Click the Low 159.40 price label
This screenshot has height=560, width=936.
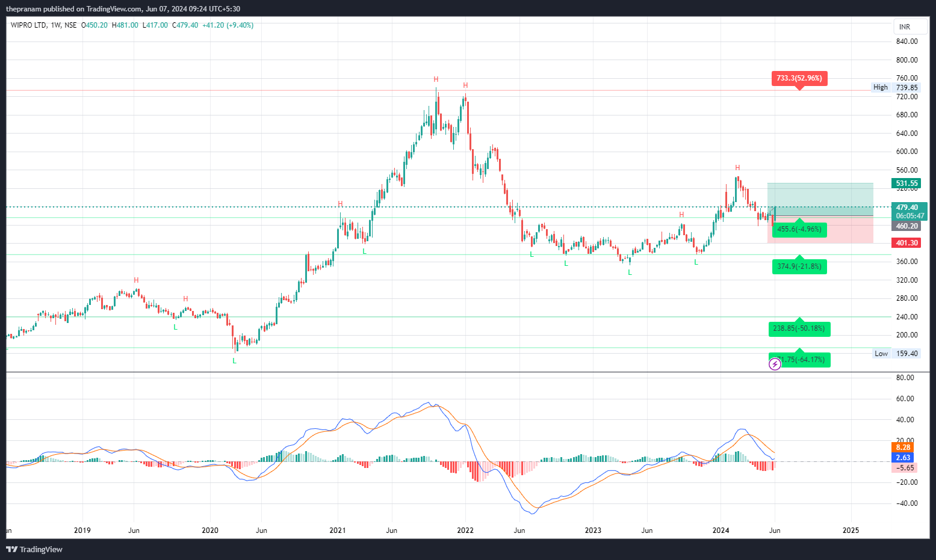[x=896, y=353]
